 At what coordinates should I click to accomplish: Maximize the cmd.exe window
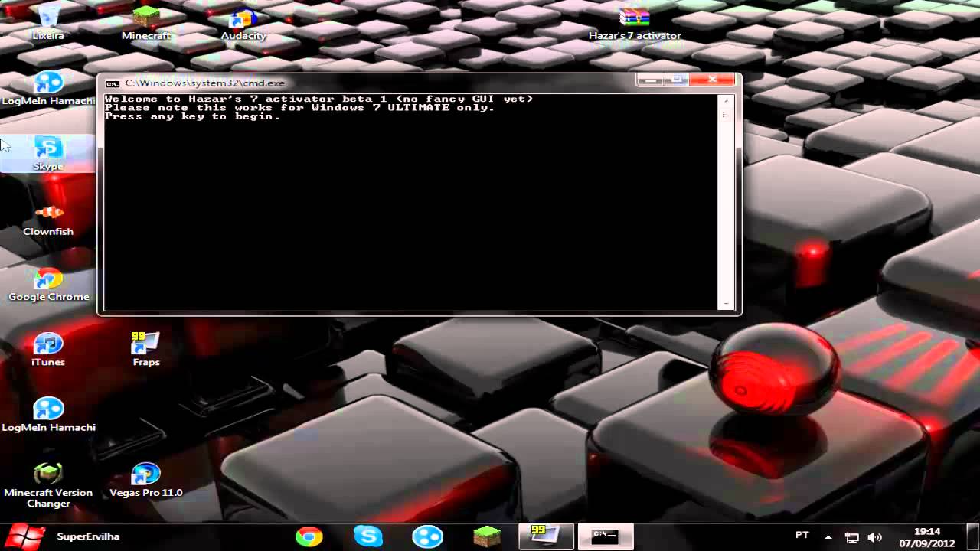(677, 80)
